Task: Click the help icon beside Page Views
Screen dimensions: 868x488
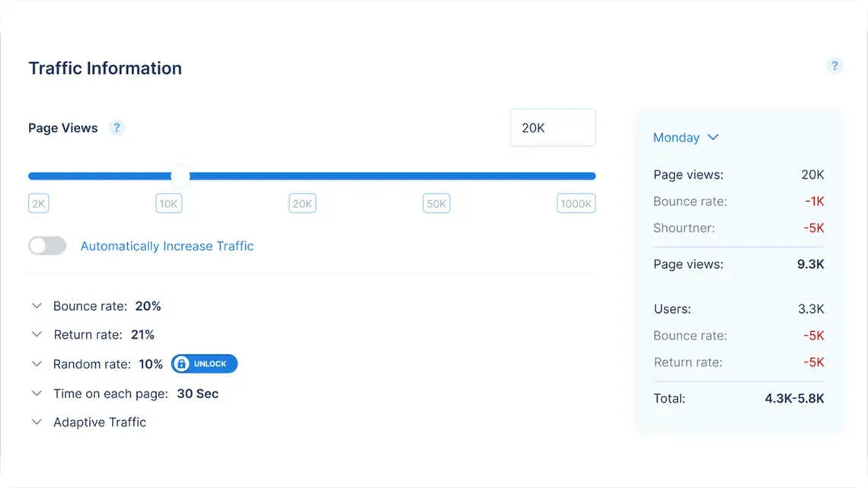Action: 116,128
